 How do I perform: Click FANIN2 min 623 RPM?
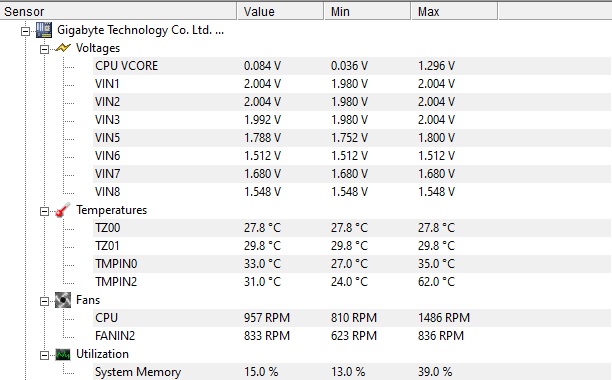point(354,336)
